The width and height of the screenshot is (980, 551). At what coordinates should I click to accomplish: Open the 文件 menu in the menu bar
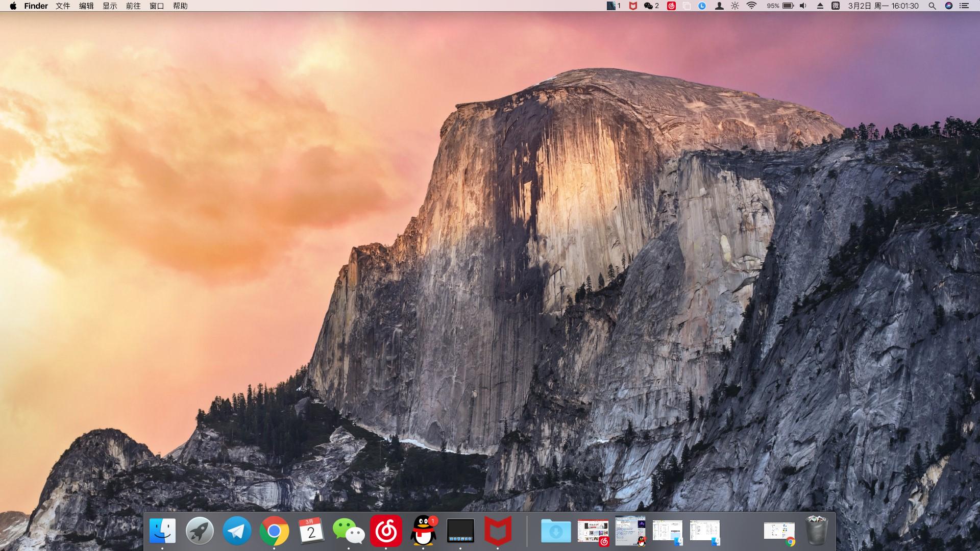pyautogui.click(x=62, y=6)
